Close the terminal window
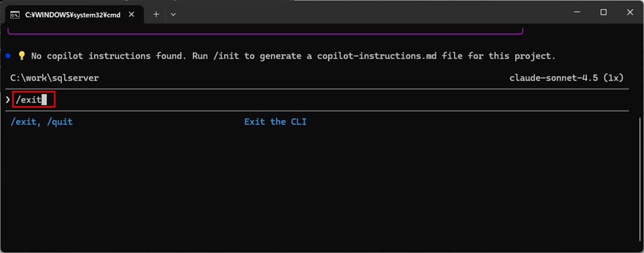 click(x=630, y=12)
